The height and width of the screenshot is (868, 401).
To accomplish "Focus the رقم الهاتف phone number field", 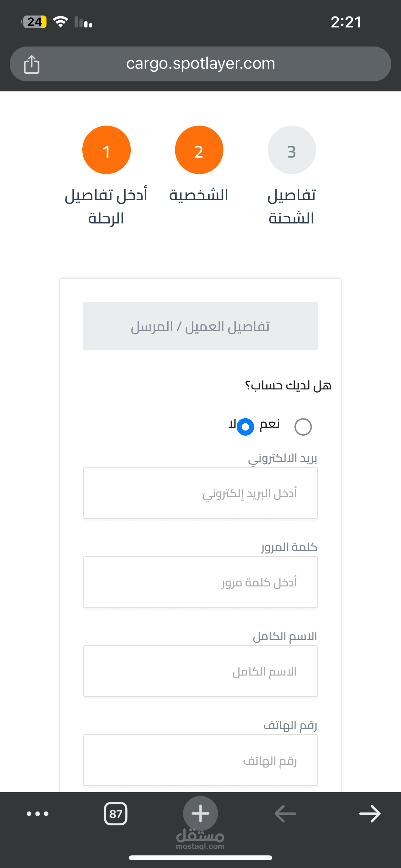I will [200, 760].
